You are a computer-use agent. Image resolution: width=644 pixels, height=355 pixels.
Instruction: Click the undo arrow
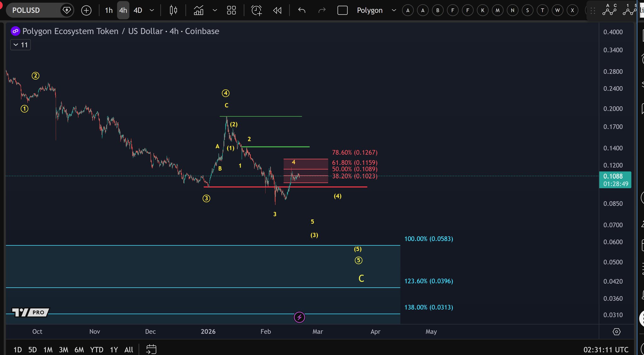[302, 10]
